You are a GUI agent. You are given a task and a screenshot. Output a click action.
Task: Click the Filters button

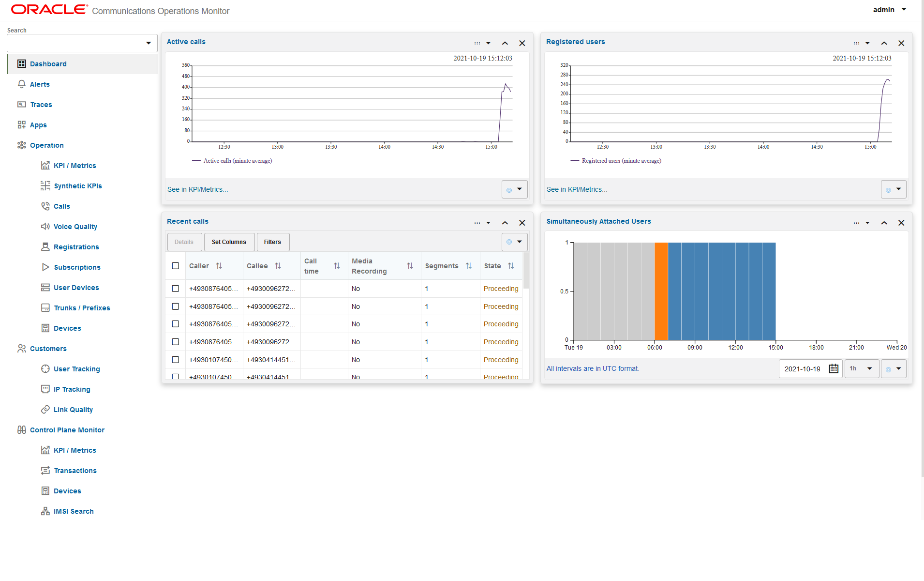pyautogui.click(x=272, y=242)
